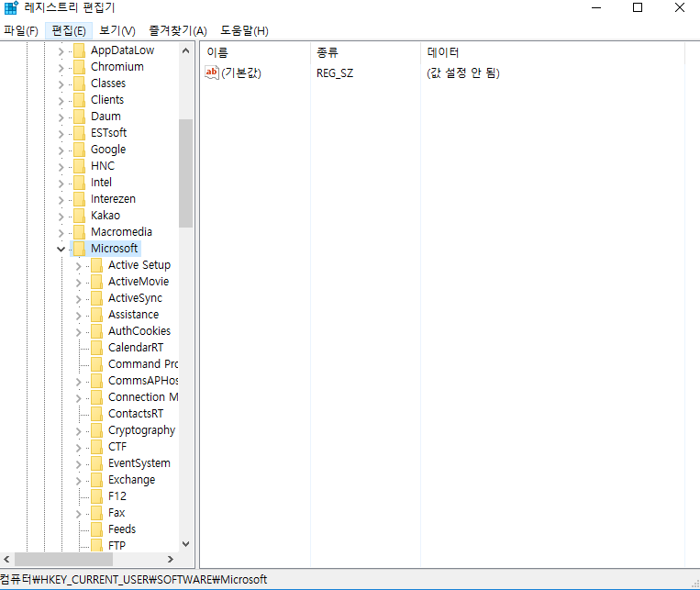The width and height of the screenshot is (700, 590).
Task: Select the FTP key label
Action: (117, 546)
